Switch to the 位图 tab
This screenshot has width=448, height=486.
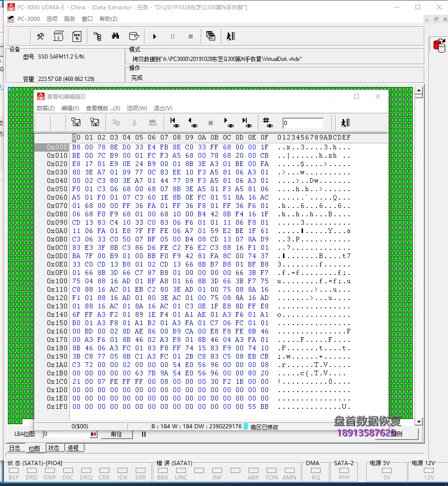tap(34, 448)
